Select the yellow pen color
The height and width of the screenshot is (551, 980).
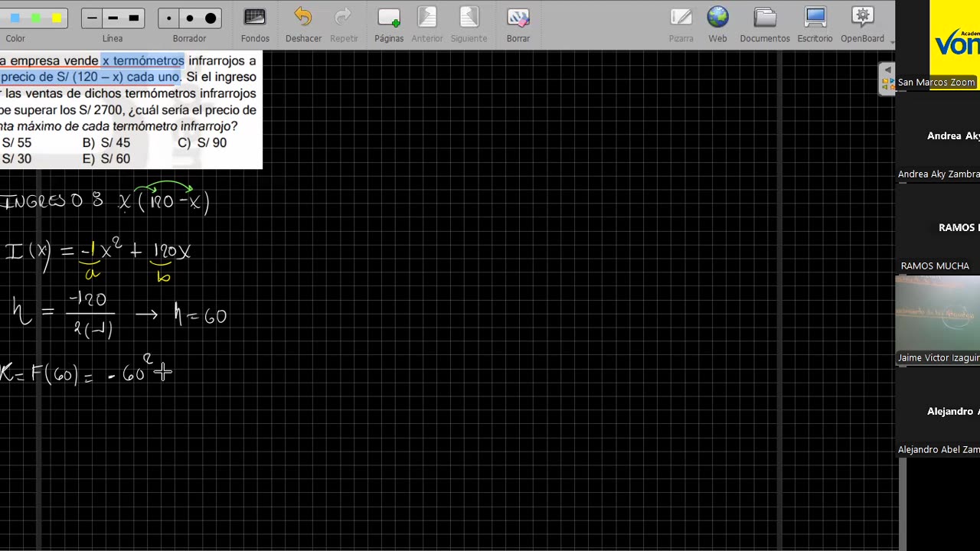tap(56, 18)
